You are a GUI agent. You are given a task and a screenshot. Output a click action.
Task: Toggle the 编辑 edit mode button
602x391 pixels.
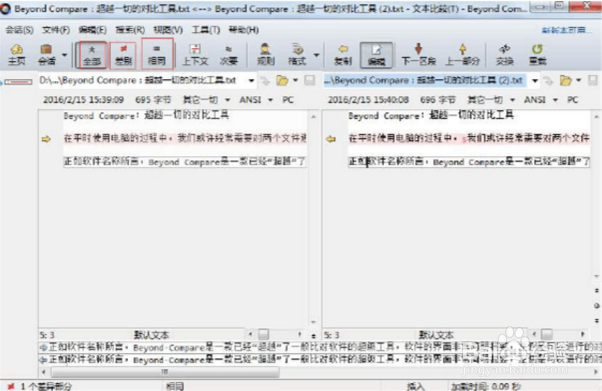pos(376,55)
